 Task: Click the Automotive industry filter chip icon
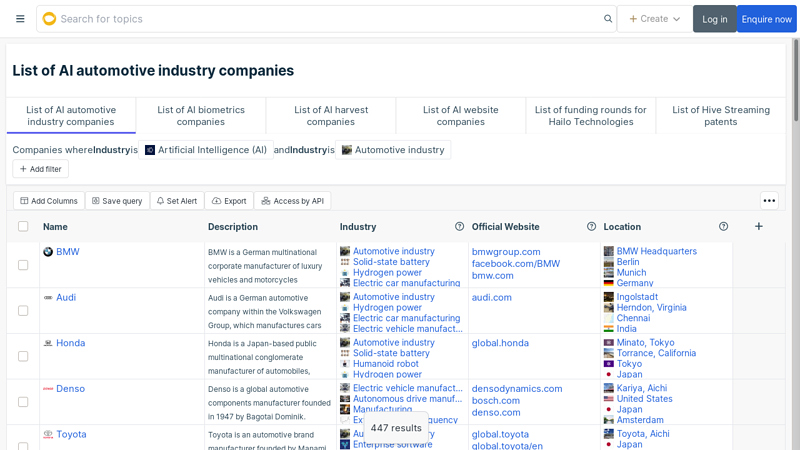point(347,150)
